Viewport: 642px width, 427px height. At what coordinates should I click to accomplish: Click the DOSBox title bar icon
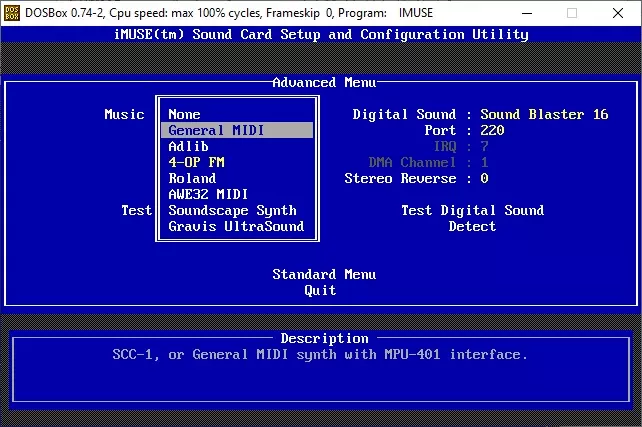click(x=11, y=13)
